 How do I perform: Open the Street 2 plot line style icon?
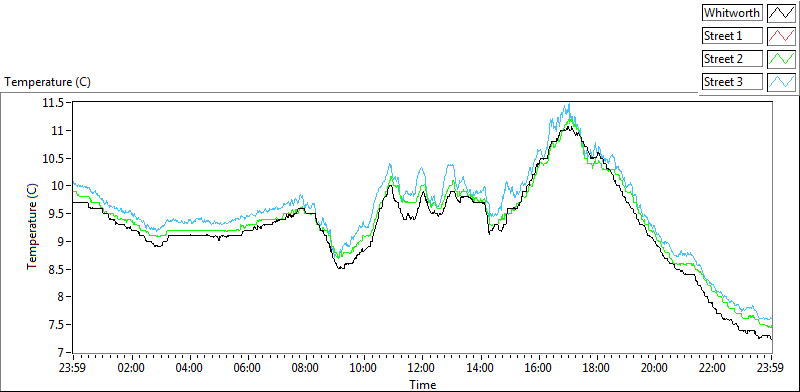click(x=781, y=59)
